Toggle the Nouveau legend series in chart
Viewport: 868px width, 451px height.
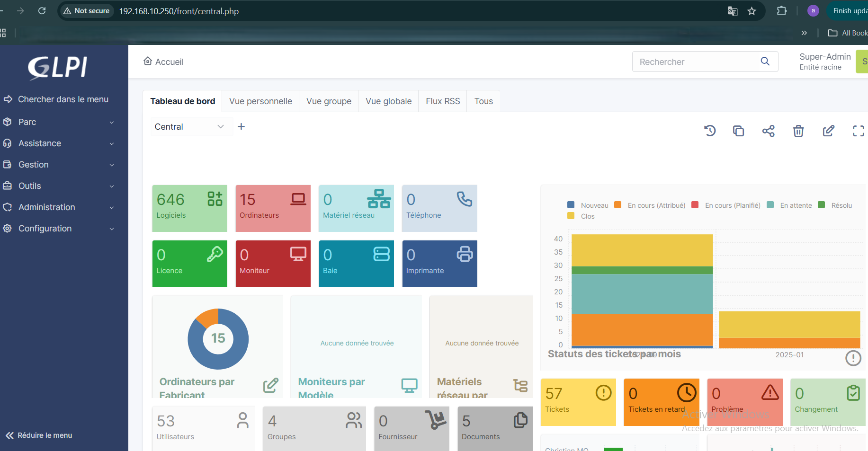[588, 205]
